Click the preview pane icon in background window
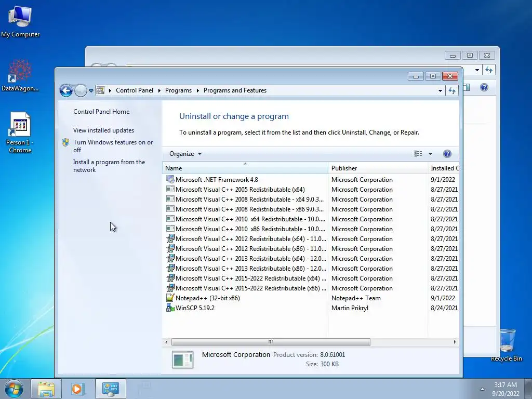The height and width of the screenshot is (399, 532). [467, 87]
